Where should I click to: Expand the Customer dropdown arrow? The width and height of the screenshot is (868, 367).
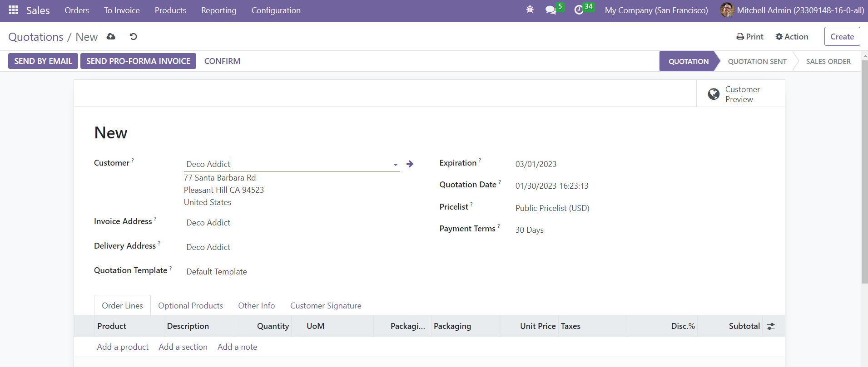pyautogui.click(x=396, y=165)
